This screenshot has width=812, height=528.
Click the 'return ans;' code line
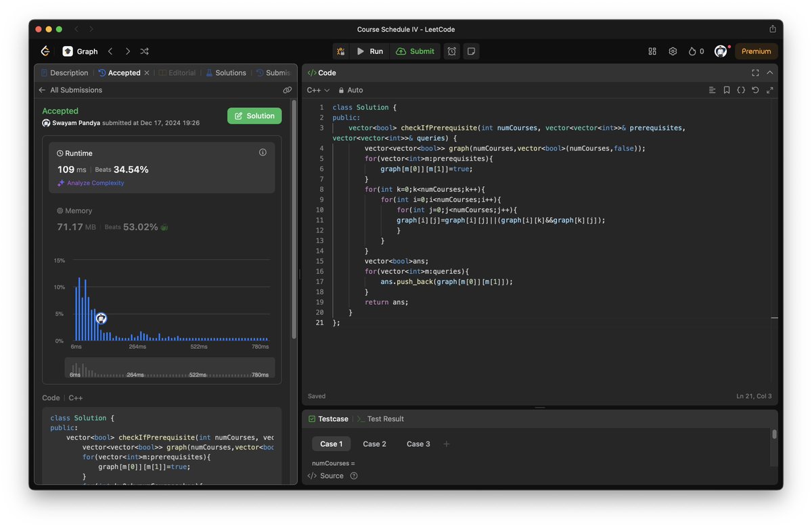(386, 302)
